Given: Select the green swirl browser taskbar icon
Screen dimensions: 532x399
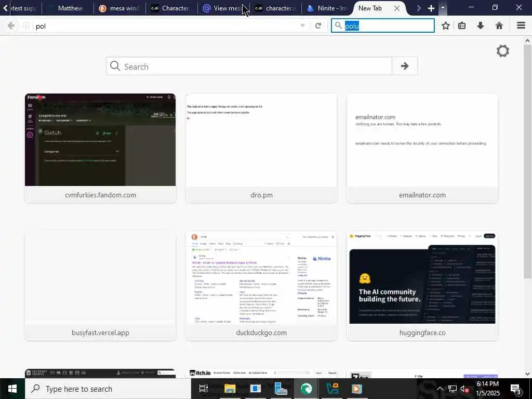Looking at the screenshot, I should 306,389.
